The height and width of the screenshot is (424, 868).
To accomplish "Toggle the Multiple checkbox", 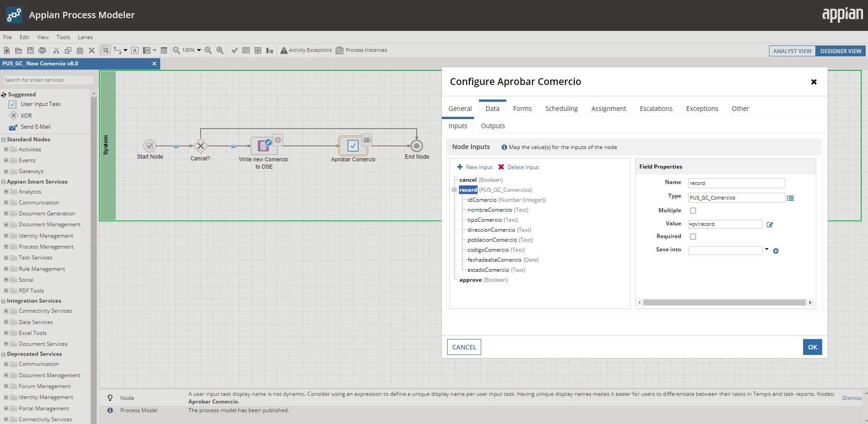I will [693, 211].
